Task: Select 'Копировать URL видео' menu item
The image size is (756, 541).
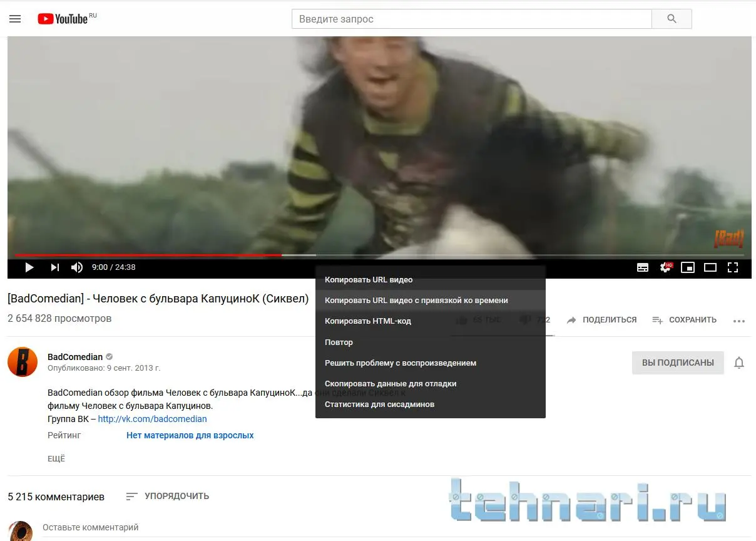Action: point(431,280)
